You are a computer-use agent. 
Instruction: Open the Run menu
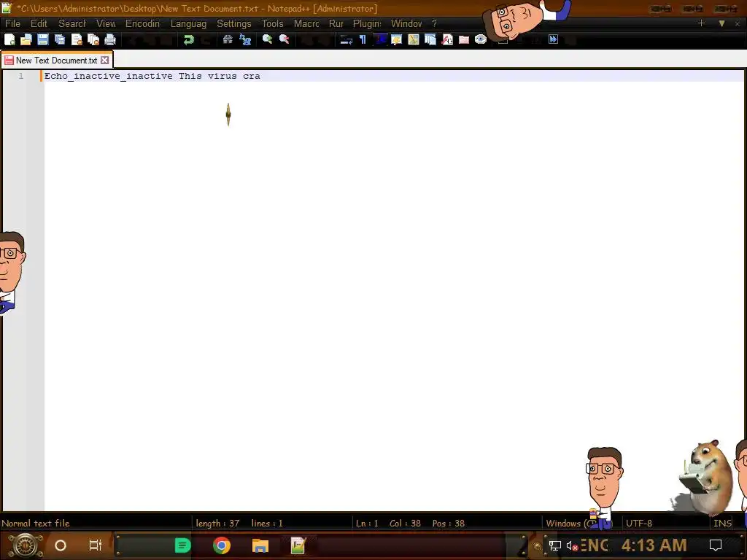pyautogui.click(x=336, y=24)
